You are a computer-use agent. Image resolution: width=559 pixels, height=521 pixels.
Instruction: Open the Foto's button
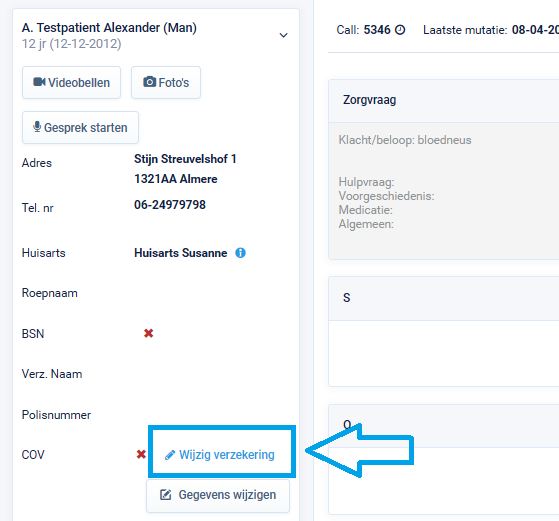[x=166, y=82]
